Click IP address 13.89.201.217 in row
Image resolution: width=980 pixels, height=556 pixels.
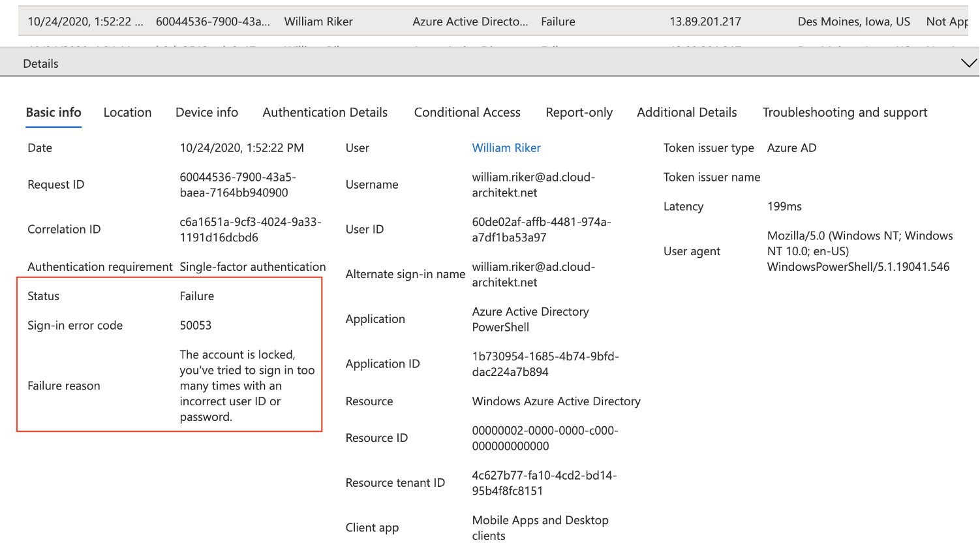(x=705, y=22)
